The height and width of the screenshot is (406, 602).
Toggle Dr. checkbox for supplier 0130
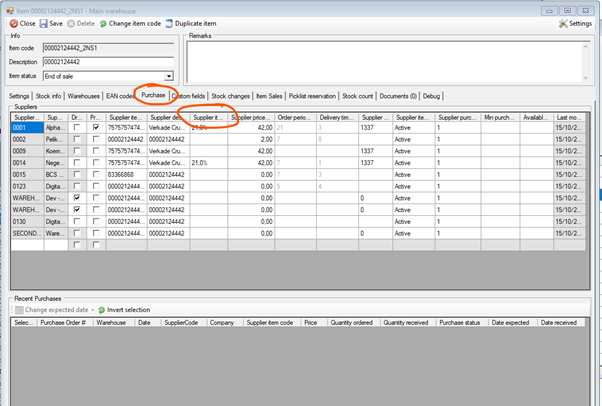[x=77, y=221]
